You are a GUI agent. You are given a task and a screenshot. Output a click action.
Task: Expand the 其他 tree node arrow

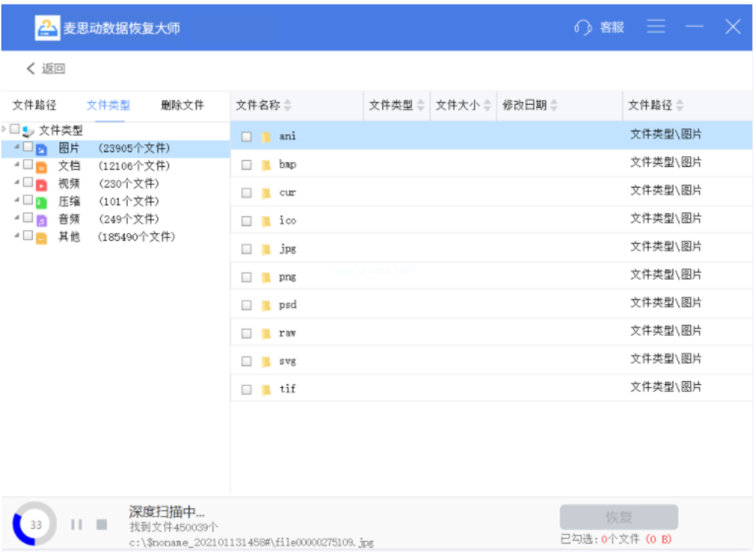pyautogui.click(x=16, y=235)
